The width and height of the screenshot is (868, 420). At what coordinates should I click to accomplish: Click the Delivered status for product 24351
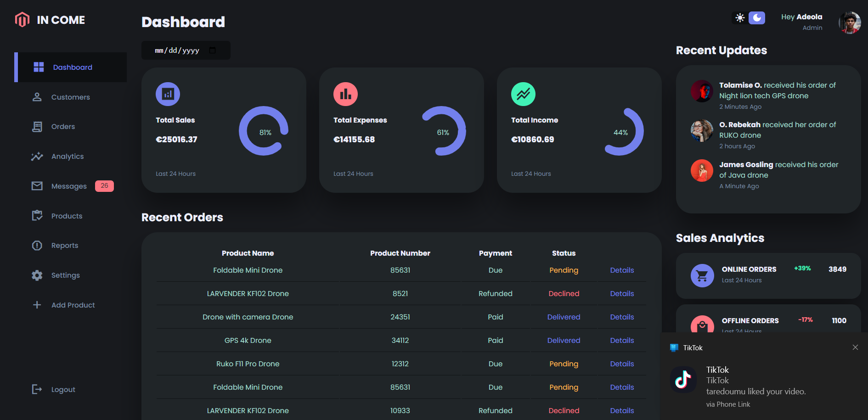point(564,317)
